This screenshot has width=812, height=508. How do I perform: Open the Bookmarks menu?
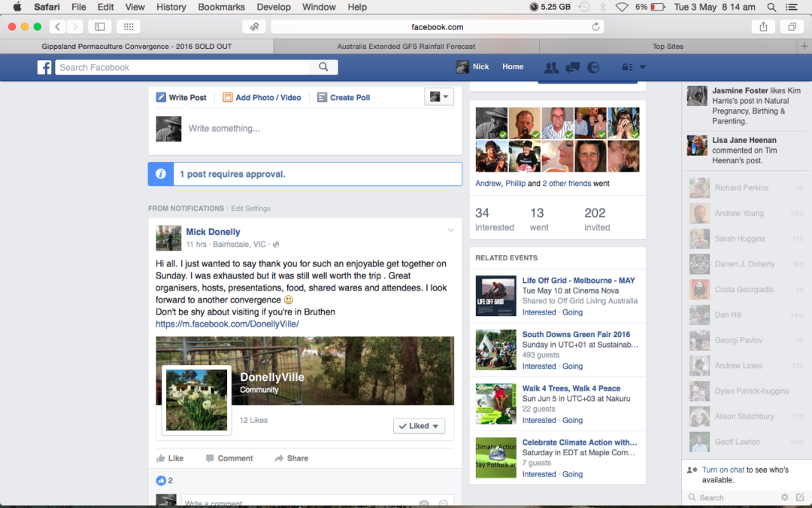[x=221, y=8]
